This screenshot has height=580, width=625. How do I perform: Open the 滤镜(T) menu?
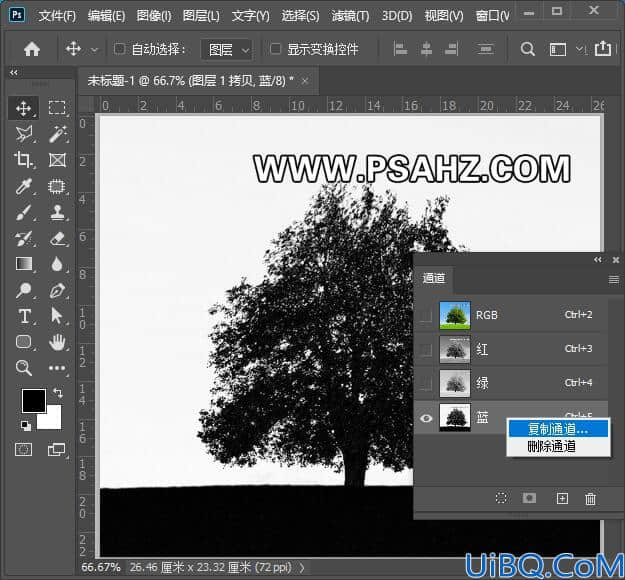coord(350,16)
